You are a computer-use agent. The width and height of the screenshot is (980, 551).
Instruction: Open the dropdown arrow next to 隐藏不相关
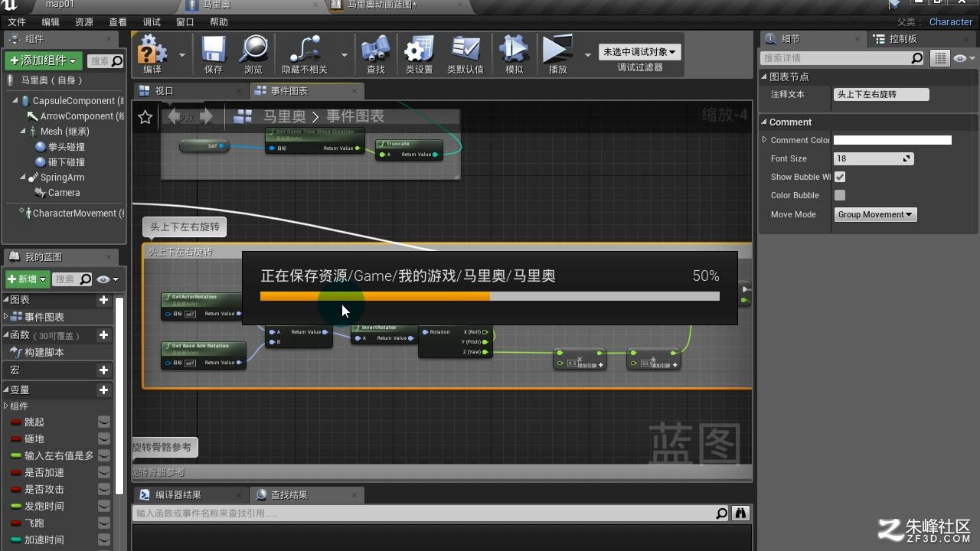[344, 55]
